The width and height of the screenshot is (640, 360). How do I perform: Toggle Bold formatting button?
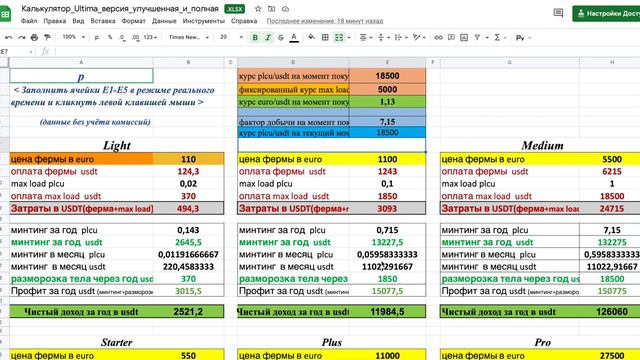click(x=255, y=38)
